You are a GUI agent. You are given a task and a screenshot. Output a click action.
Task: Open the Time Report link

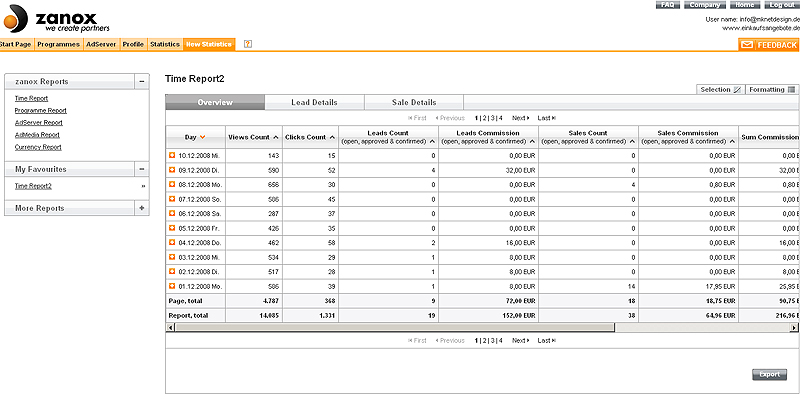pos(32,98)
